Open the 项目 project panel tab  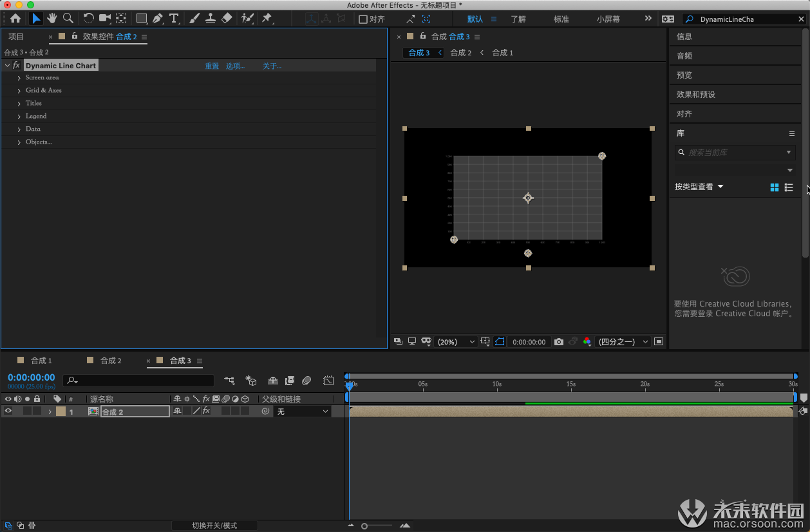pyautogui.click(x=16, y=37)
